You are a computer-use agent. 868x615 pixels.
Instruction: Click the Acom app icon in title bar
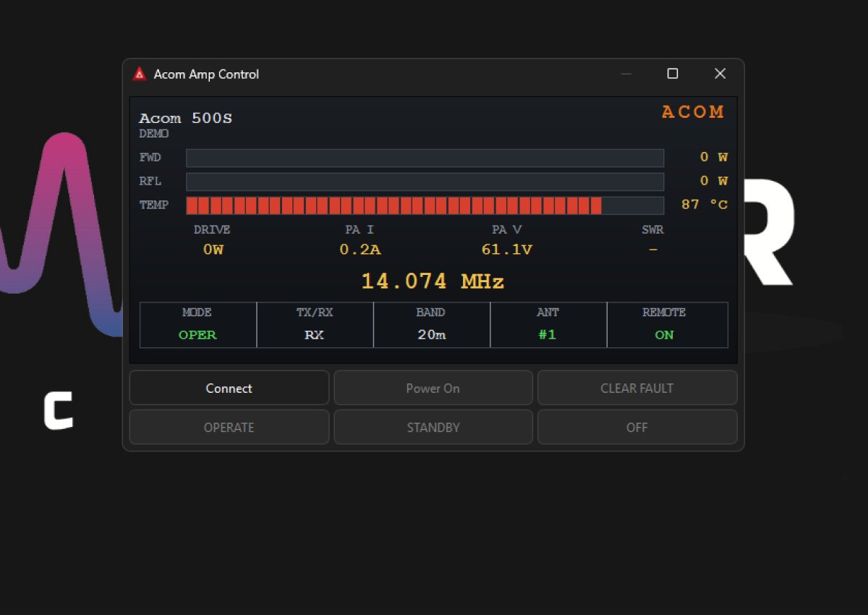pyautogui.click(x=139, y=74)
